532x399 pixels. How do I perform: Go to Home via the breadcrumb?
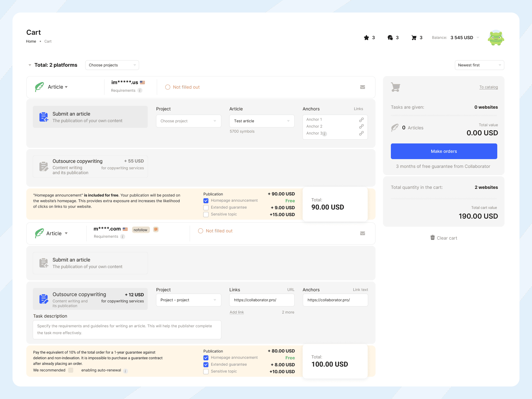[x=31, y=41]
